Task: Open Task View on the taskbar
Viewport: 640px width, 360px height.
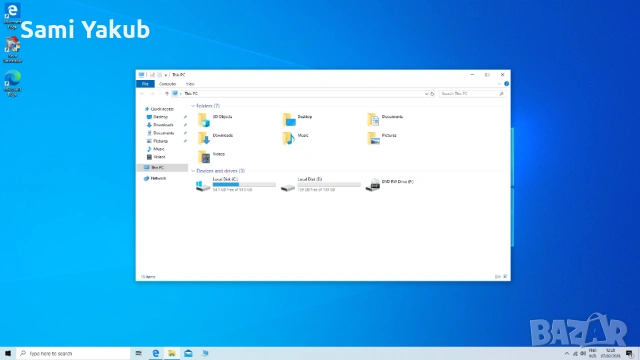Action: pos(139,353)
